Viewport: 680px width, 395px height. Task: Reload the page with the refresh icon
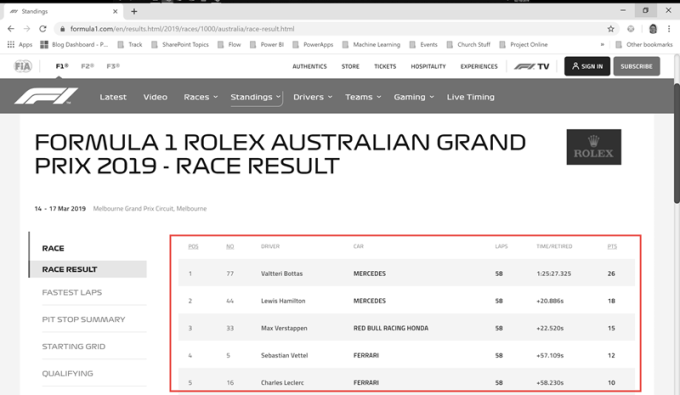[42, 29]
